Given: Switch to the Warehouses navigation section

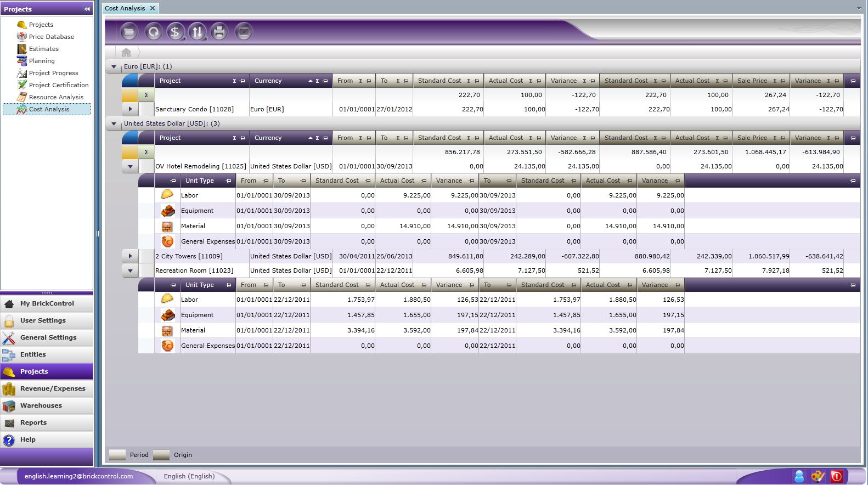Looking at the screenshot, I should (41, 405).
